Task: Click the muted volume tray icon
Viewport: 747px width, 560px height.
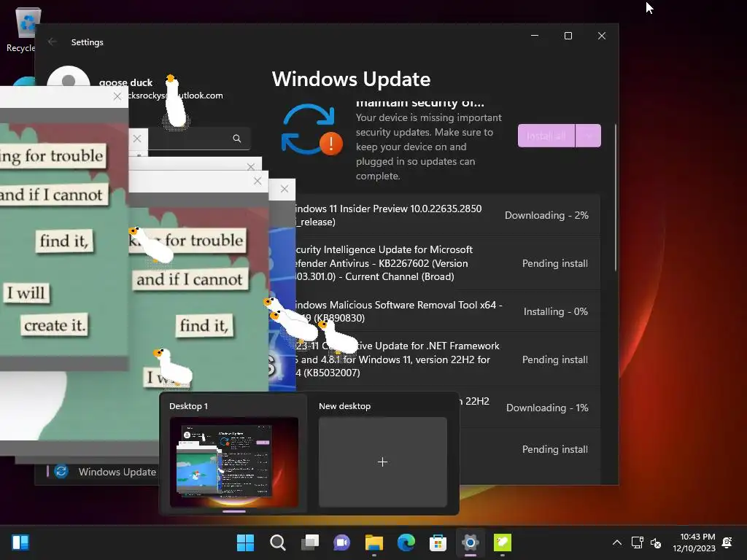Action: point(656,542)
